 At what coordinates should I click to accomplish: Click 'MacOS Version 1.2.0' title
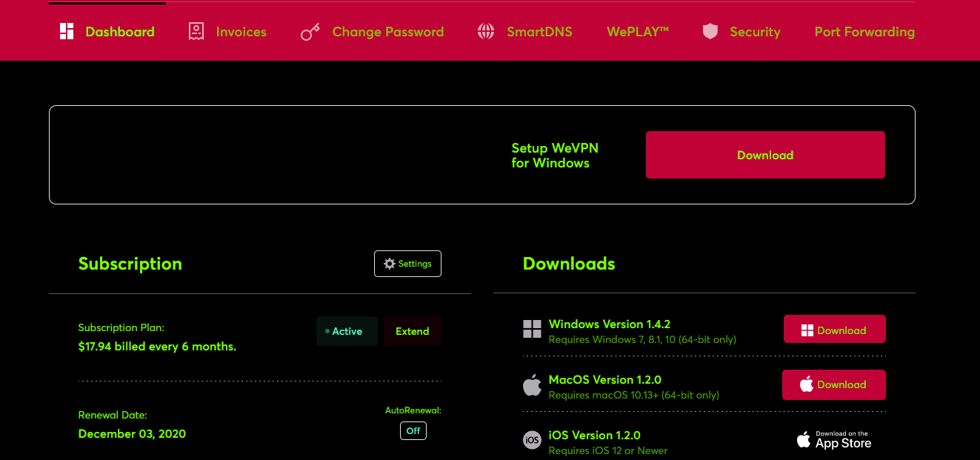click(x=605, y=380)
